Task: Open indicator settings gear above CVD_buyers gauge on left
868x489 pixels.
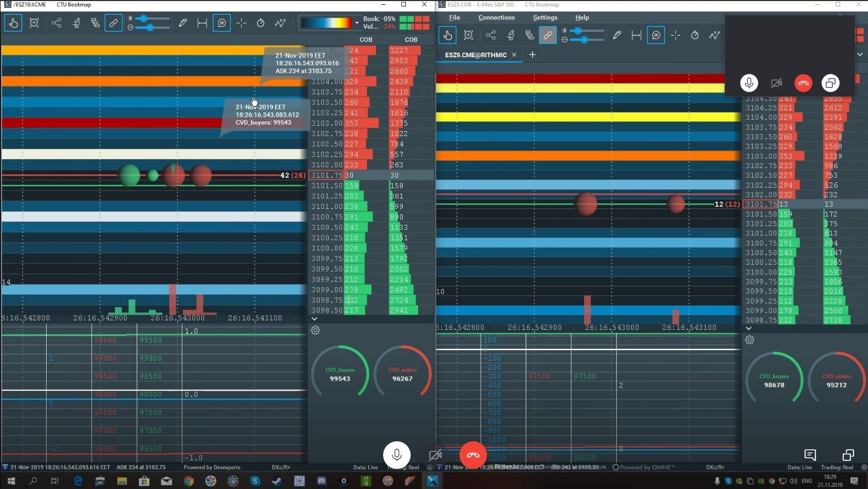Action: click(x=315, y=330)
